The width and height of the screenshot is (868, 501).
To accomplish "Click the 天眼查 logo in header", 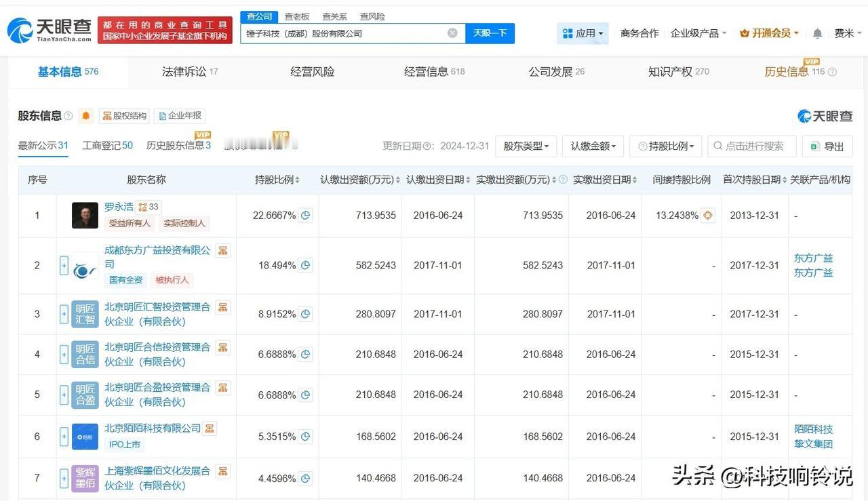I will pyautogui.click(x=50, y=30).
